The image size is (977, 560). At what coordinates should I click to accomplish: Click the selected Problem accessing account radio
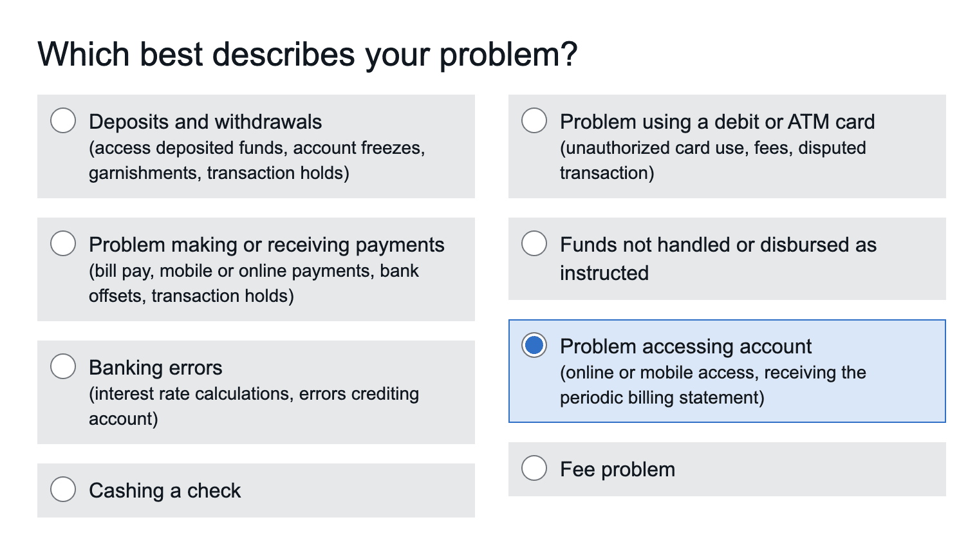534,345
